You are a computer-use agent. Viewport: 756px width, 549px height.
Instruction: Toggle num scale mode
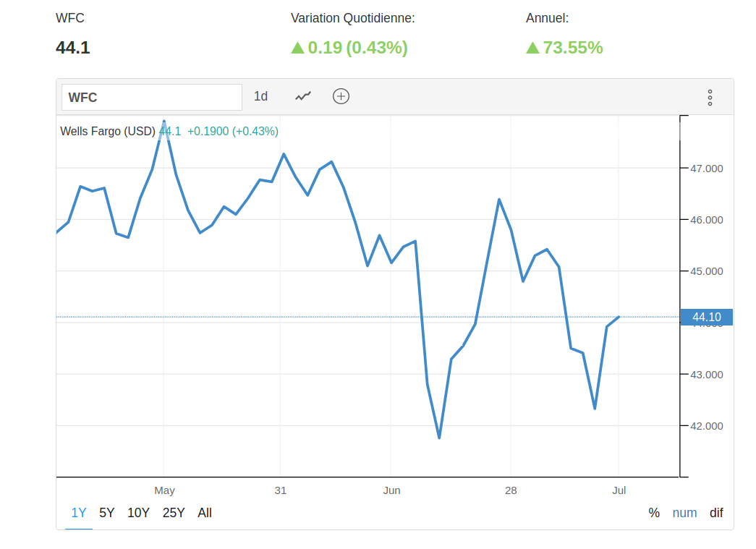(x=684, y=513)
